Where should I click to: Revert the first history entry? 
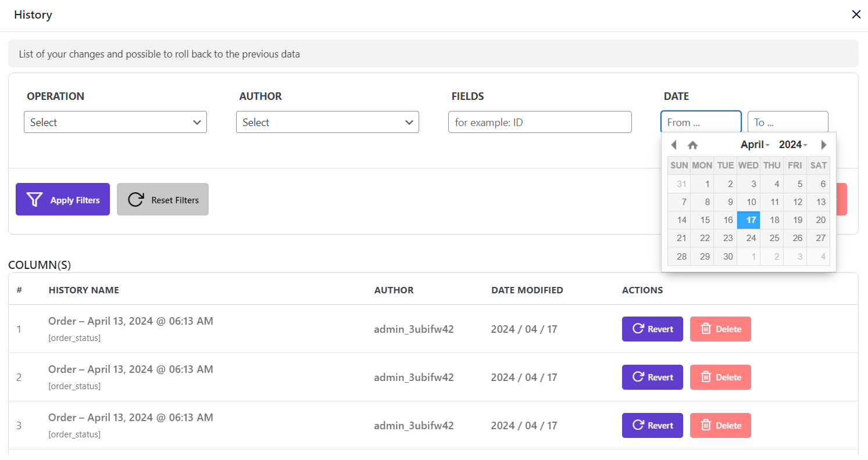point(652,329)
